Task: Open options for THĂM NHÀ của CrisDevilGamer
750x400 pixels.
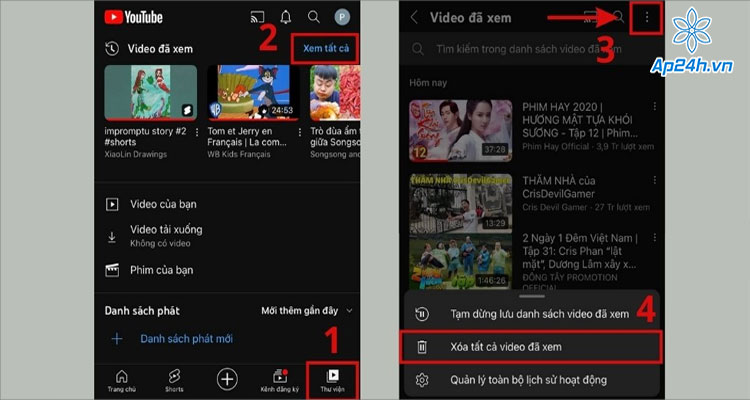Action: click(x=654, y=180)
